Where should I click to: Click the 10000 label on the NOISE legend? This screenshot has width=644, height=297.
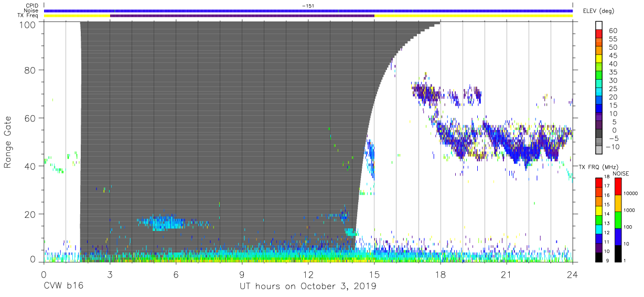coord(631,194)
